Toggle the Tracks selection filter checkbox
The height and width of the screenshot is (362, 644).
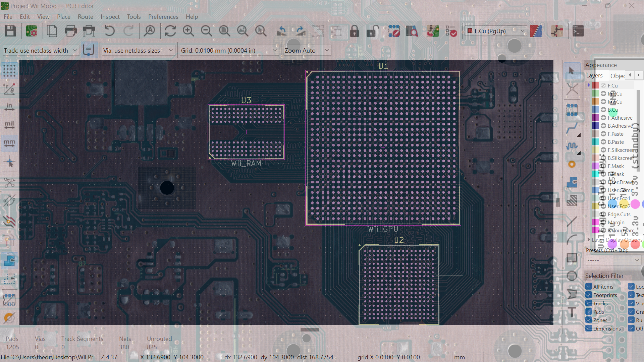(x=589, y=303)
